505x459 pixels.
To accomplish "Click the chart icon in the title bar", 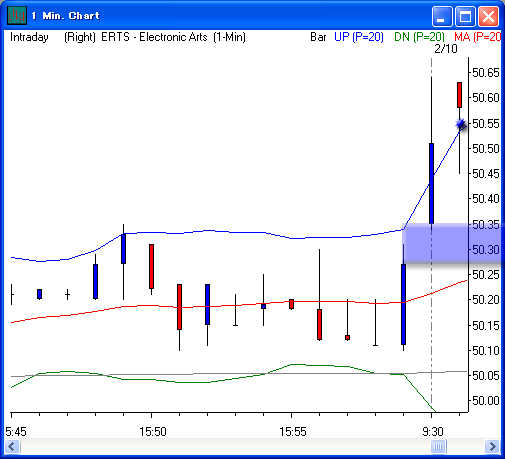I will pos(17,15).
